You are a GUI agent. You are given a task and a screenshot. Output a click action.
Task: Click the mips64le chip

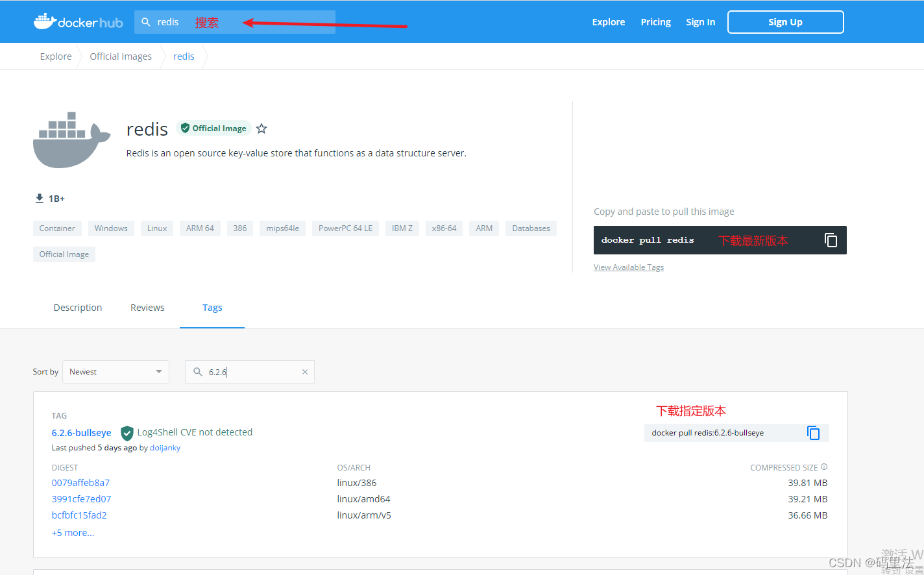(x=283, y=228)
